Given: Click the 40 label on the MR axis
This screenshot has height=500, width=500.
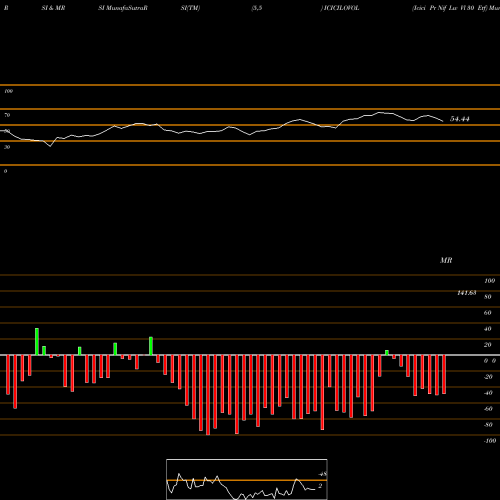Looking at the screenshot, I should point(488,329).
